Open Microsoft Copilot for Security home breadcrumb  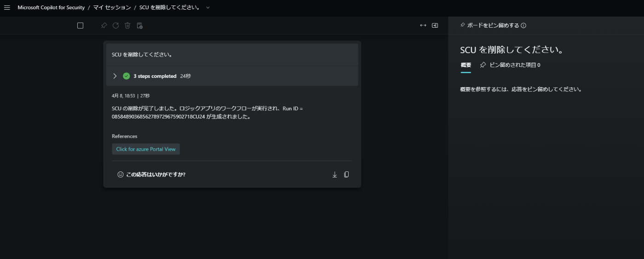click(x=51, y=8)
